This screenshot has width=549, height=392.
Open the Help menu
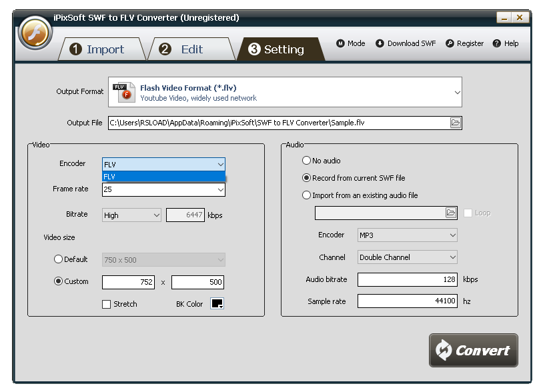506,43
